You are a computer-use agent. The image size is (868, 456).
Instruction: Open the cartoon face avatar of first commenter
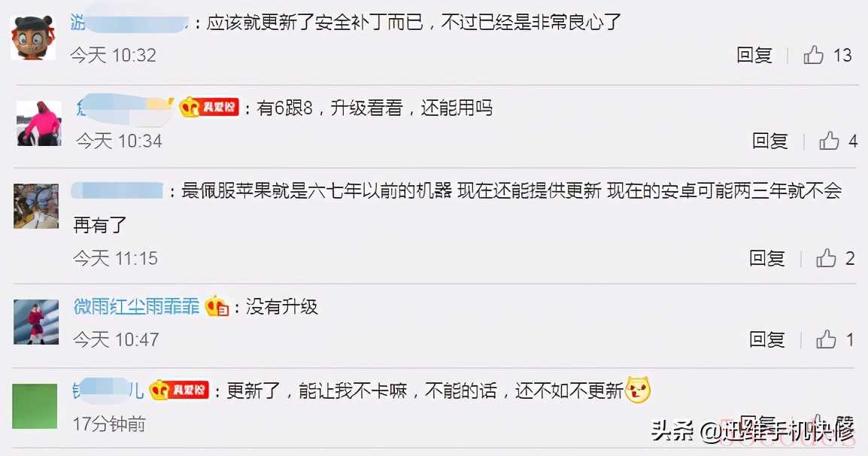click(x=33, y=38)
